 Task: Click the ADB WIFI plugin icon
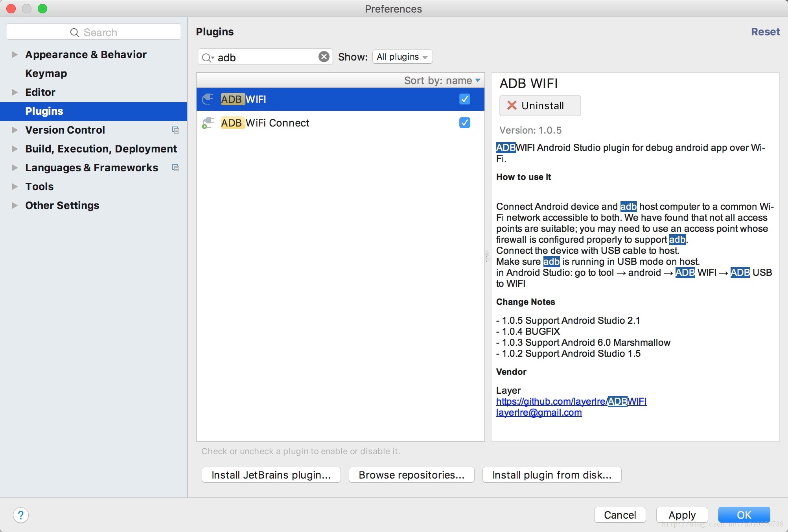tap(208, 99)
